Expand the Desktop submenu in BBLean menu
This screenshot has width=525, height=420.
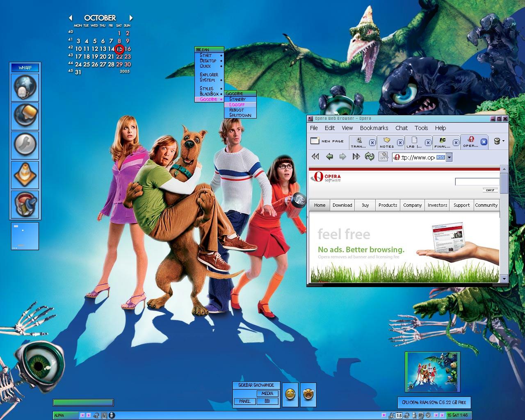[209, 61]
